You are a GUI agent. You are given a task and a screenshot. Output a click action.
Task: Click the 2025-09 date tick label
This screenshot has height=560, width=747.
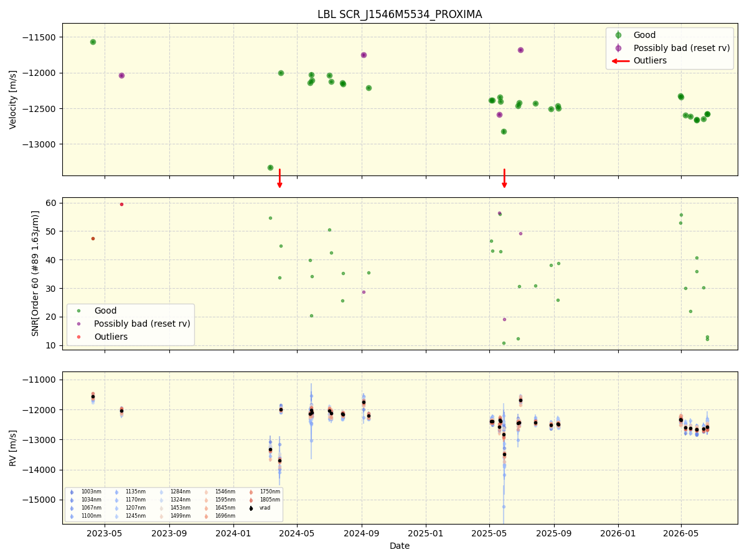[554, 533]
